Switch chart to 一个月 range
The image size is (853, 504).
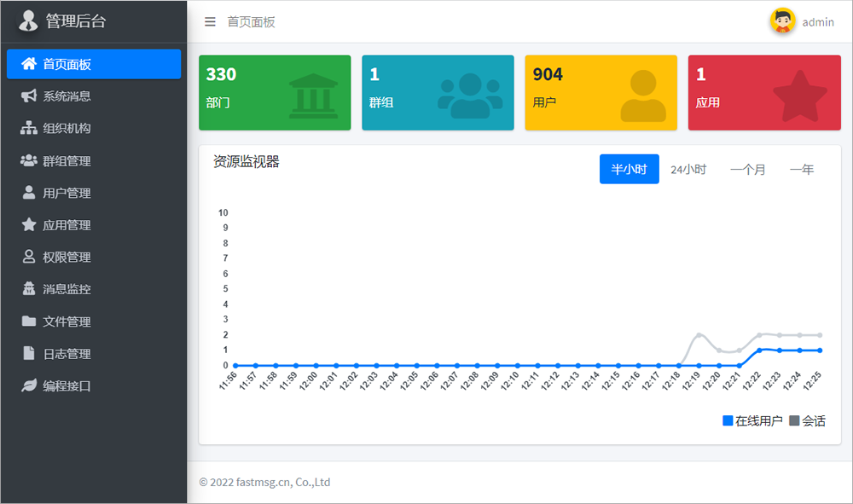point(747,169)
